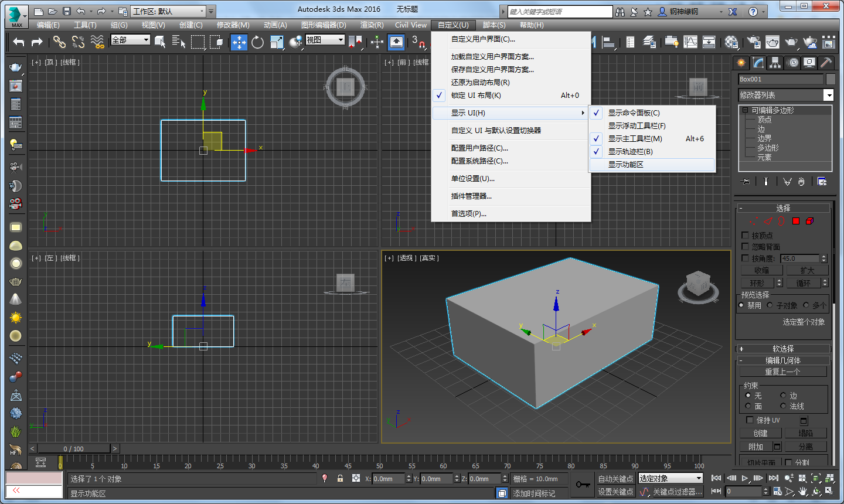Screen dimensions: 844x504
Task: Collapse the 编辑几何体 rollout
Action: pyautogui.click(x=783, y=360)
